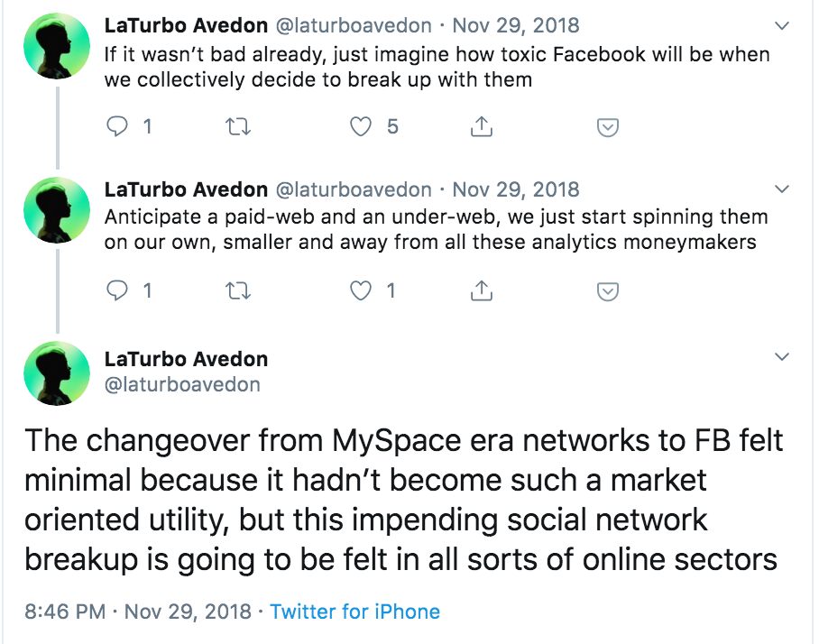Save first tweet to Pocket
The height and width of the screenshot is (644, 819).
[607, 127]
